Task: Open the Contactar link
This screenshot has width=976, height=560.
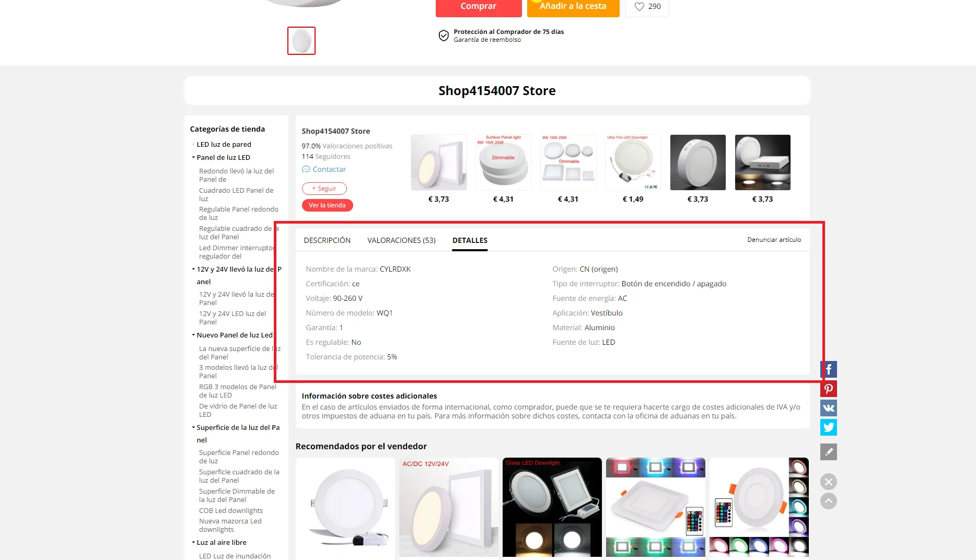Action: (x=324, y=169)
